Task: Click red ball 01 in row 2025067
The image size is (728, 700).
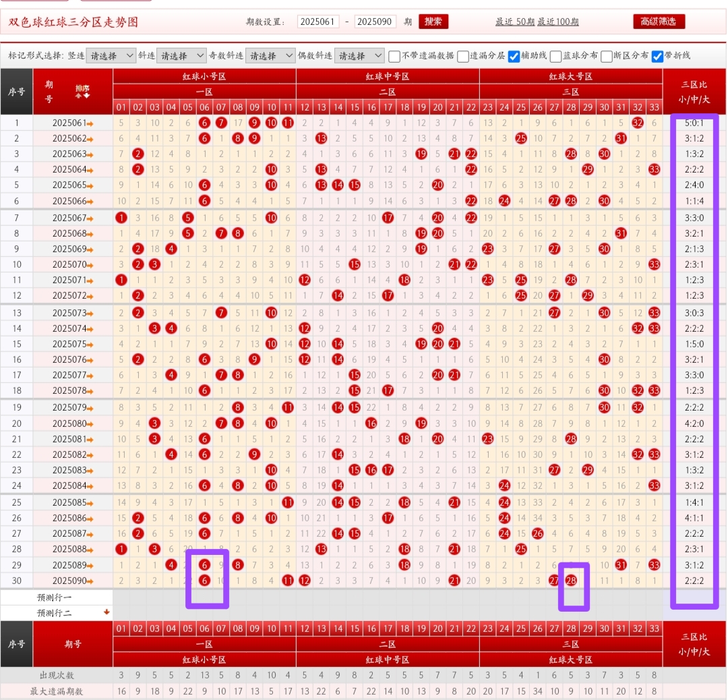Action: point(121,218)
